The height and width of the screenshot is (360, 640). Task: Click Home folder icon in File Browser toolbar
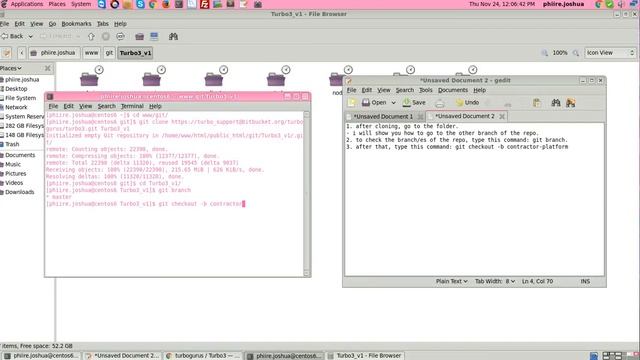pos(140,36)
